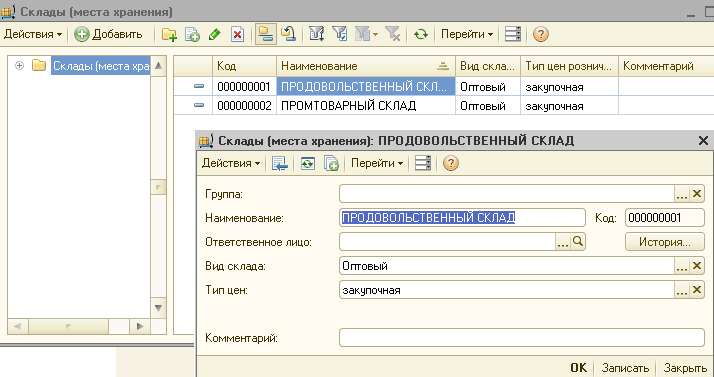Viewport: 714px width, 377px height.
Task: Click the Закрыть button
Action: point(685,367)
